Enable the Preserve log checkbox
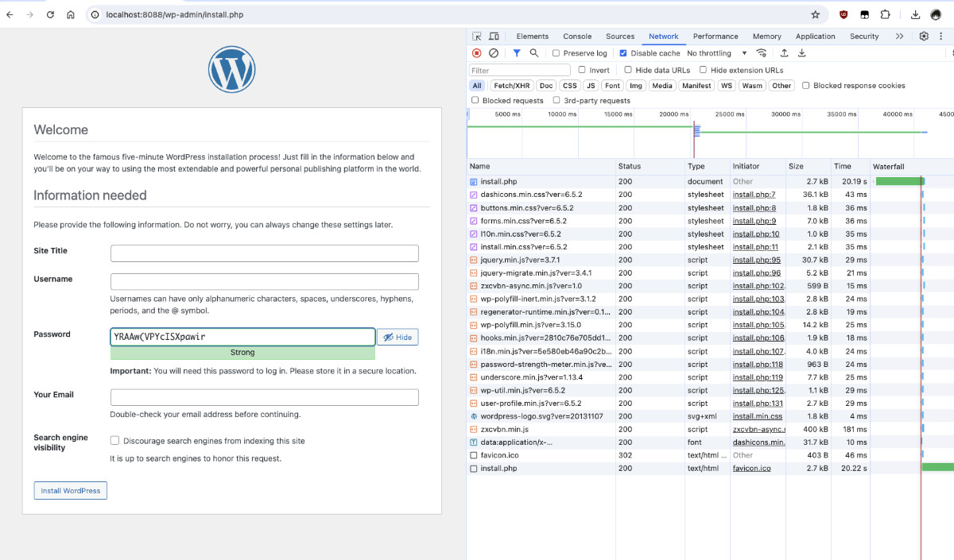The width and height of the screenshot is (954, 560). pos(556,53)
